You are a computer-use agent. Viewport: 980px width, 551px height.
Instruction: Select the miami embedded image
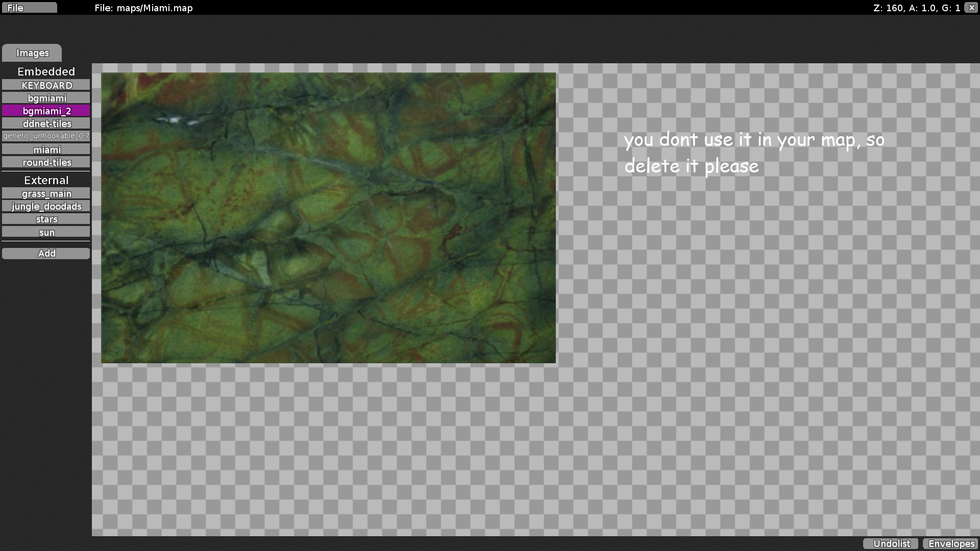(x=46, y=149)
